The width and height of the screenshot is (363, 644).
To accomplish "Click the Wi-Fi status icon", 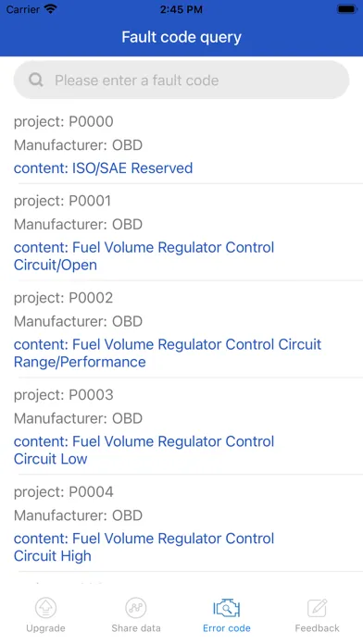I will [51, 9].
